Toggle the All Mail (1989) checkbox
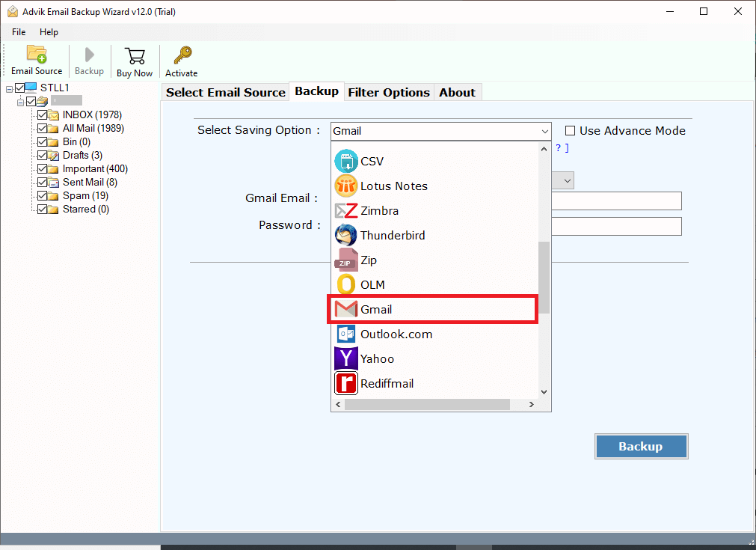 43,129
